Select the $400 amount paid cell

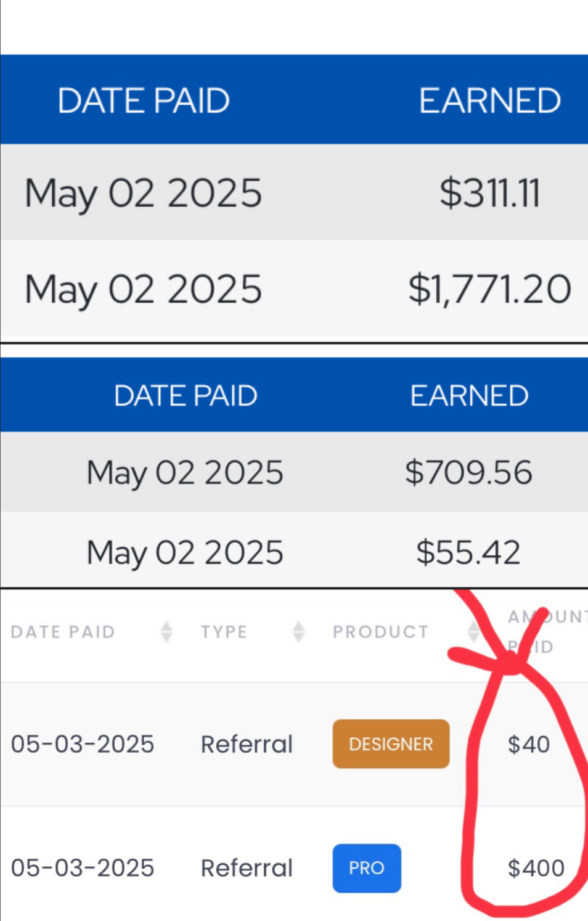tap(536, 869)
